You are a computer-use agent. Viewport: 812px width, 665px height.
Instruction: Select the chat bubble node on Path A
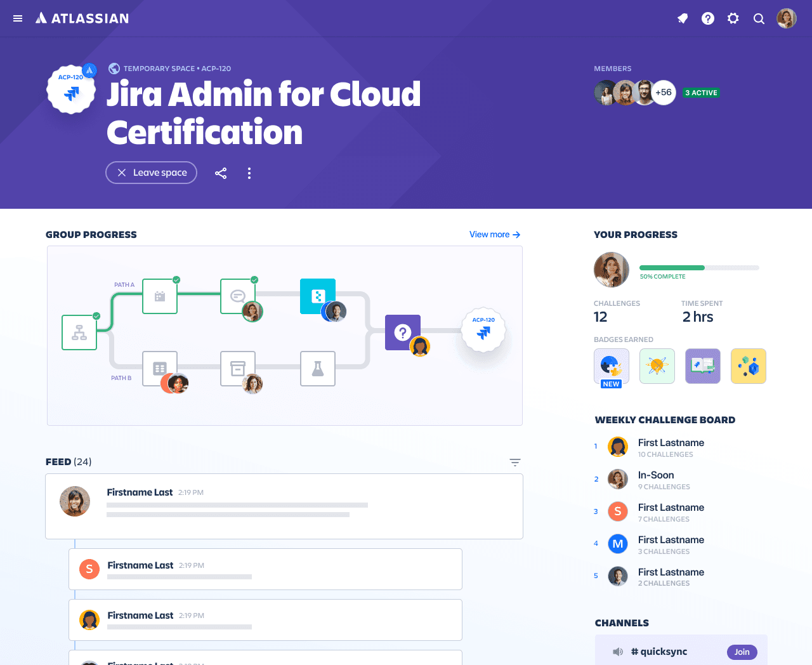click(x=238, y=296)
